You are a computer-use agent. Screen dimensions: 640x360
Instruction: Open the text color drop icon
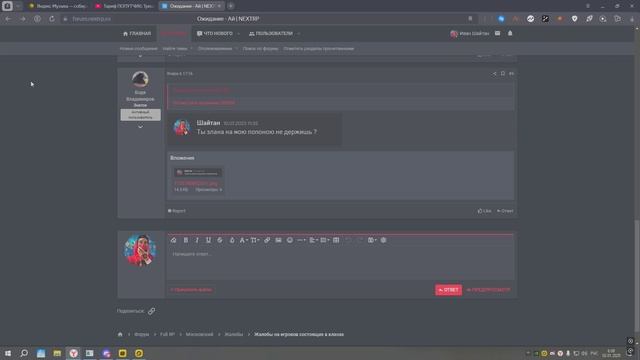(x=232, y=240)
